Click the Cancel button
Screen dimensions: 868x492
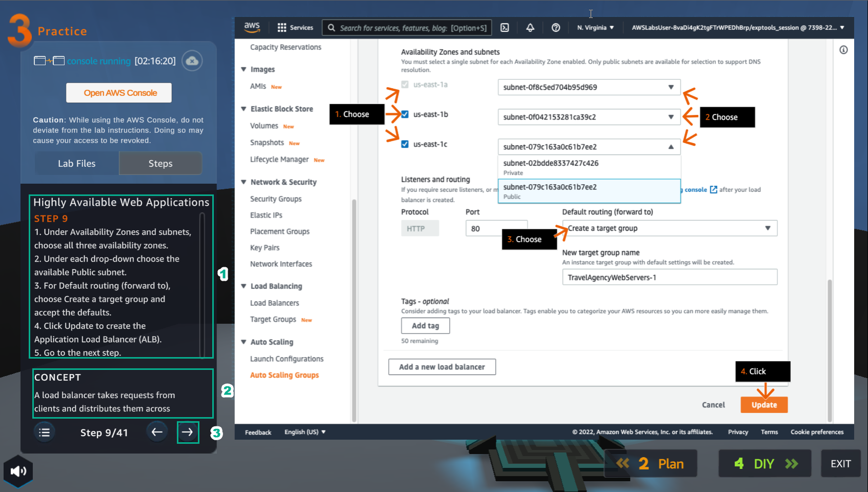click(x=713, y=405)
